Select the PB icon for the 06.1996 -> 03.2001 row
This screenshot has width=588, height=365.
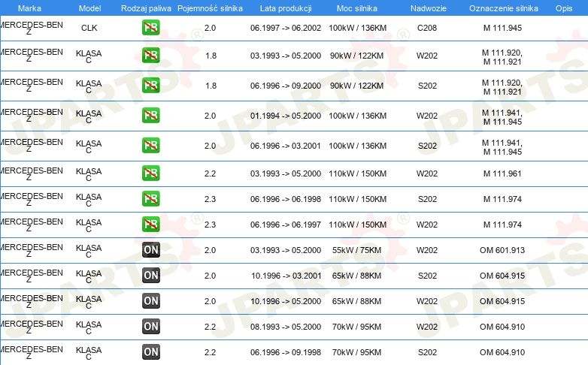point(150,146)
